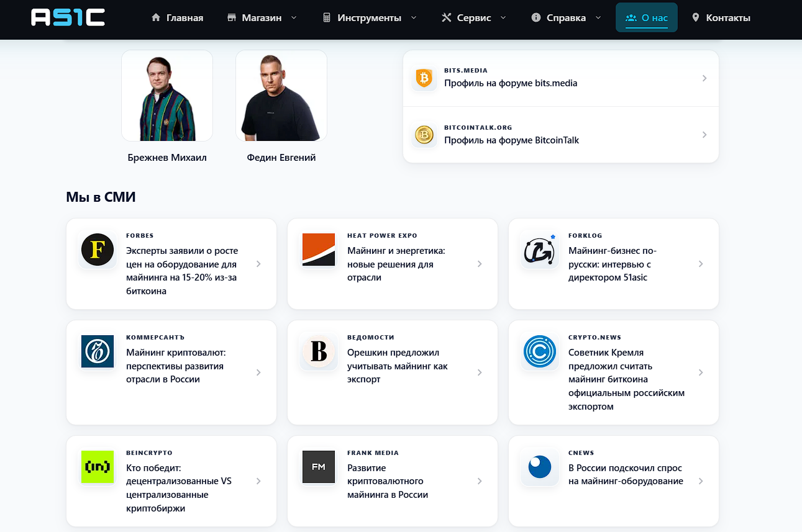Click the Kommersant logo icon
Screen dimensions: 802x532
tap(98, 351)
